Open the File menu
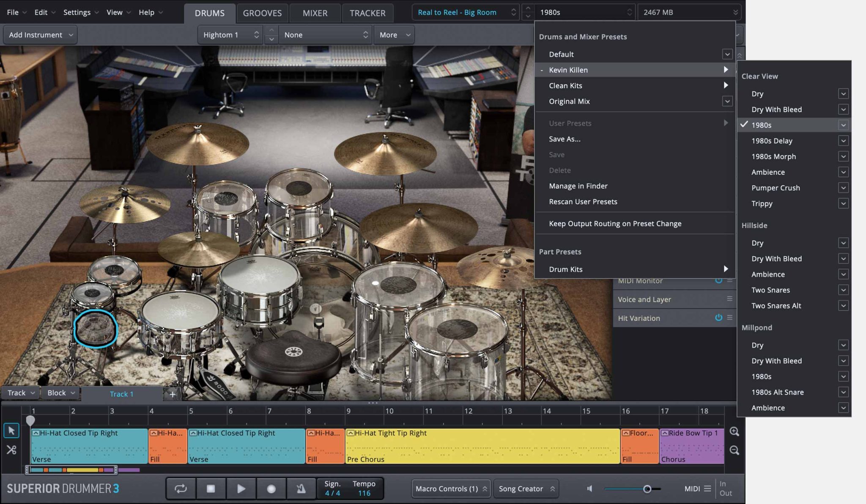The width and height of the screenshot is (866, 504). 16,12
